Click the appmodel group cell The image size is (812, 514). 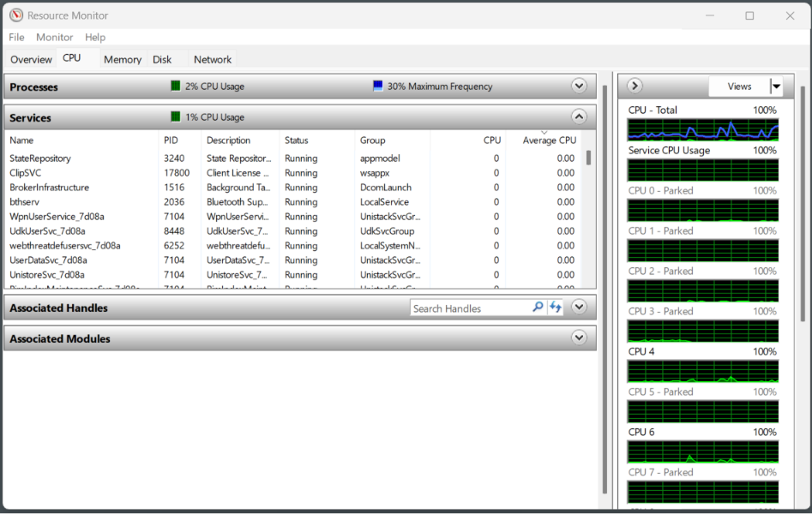(x=380, y=158)
